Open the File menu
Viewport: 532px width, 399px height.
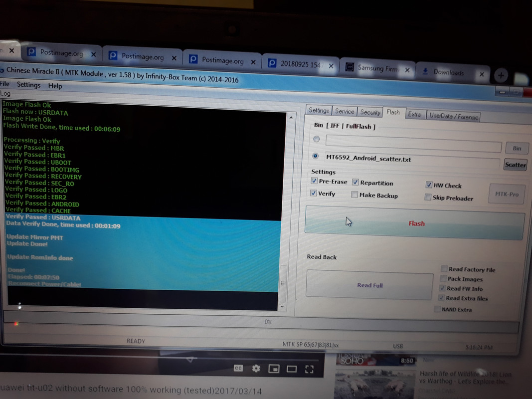tap(5, 84)
